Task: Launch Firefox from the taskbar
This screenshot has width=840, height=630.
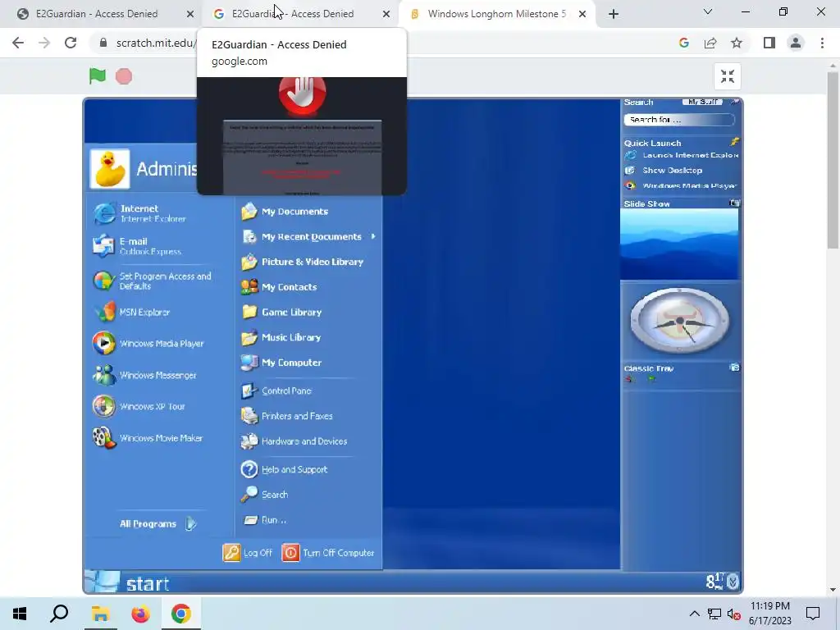Action: (x=140, y=614)
